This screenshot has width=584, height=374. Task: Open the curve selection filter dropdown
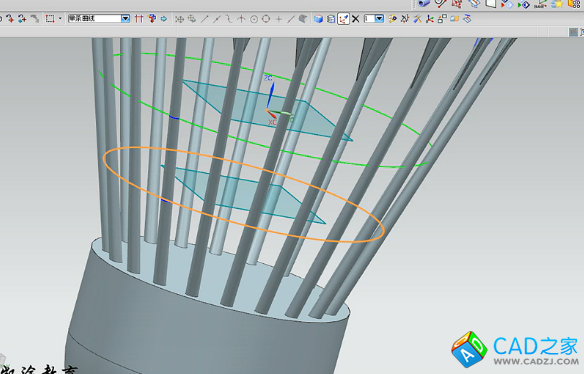click(126, 19)
